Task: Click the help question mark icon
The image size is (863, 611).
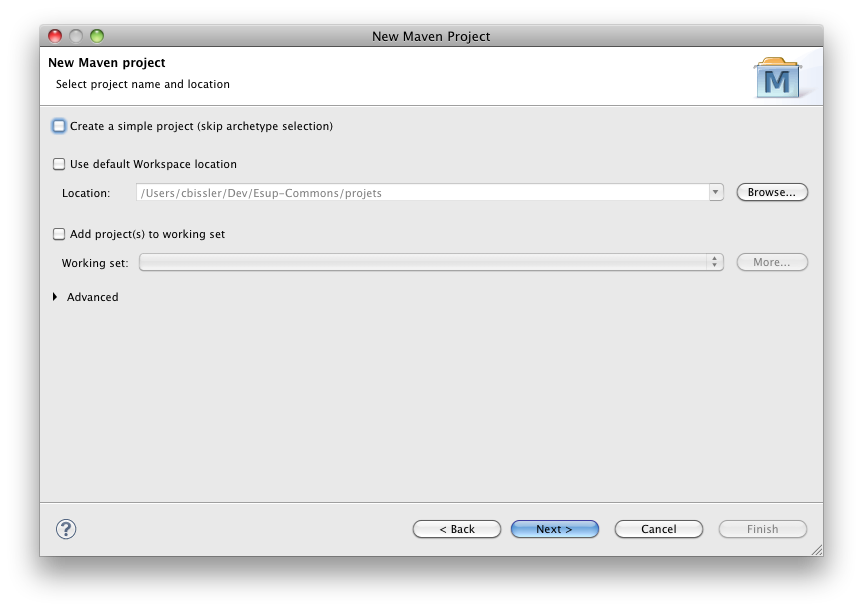Action: (67, 529)
